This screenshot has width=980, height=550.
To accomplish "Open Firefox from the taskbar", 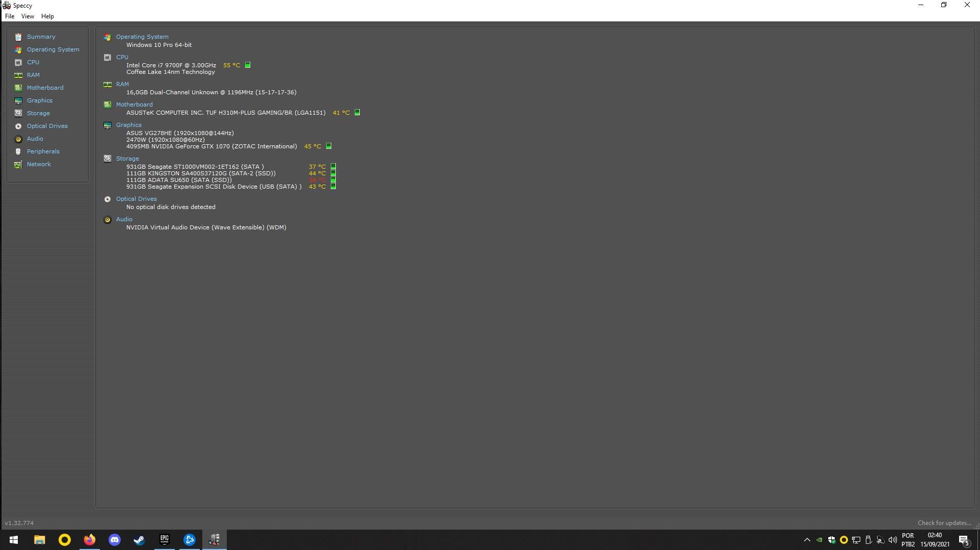I will pyautogui.click(x=90, y=540).
